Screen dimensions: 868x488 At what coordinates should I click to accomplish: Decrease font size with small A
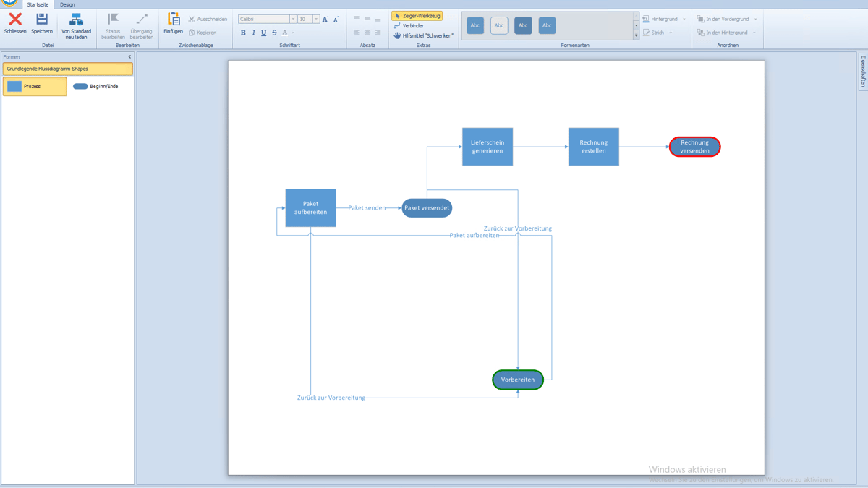(x=336, y=20)
